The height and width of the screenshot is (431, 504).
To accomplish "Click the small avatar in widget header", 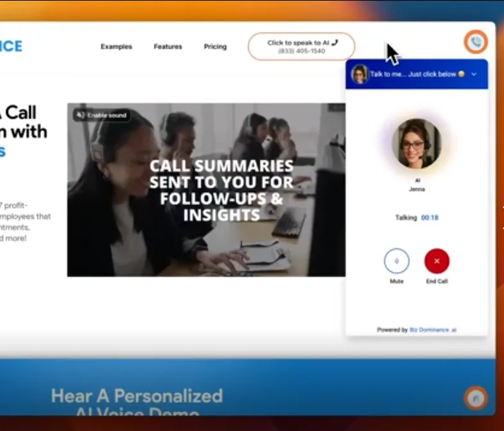I will pos(360,74).
